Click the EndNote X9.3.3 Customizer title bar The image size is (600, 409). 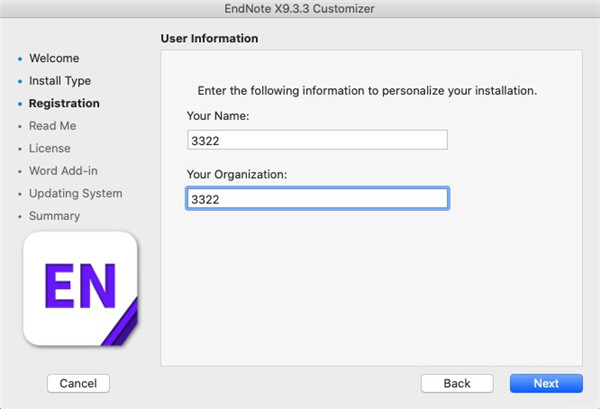pyautogui.click(x=300, y=10)
